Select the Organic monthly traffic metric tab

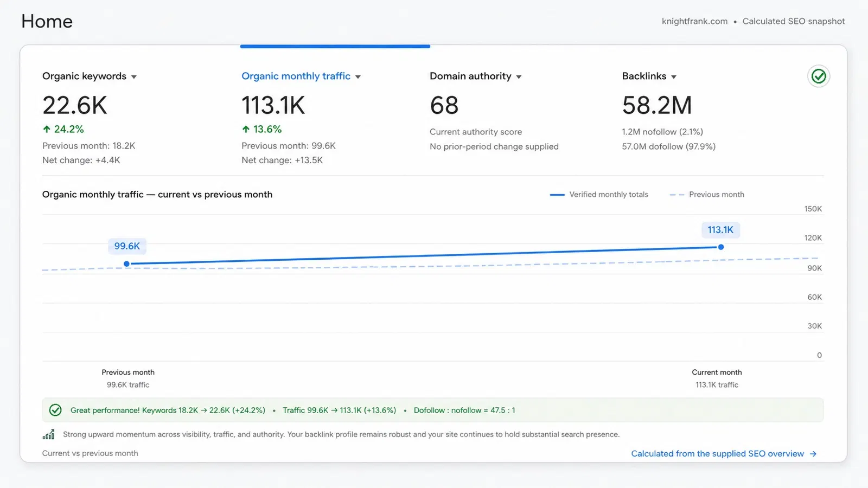point(296,76)
